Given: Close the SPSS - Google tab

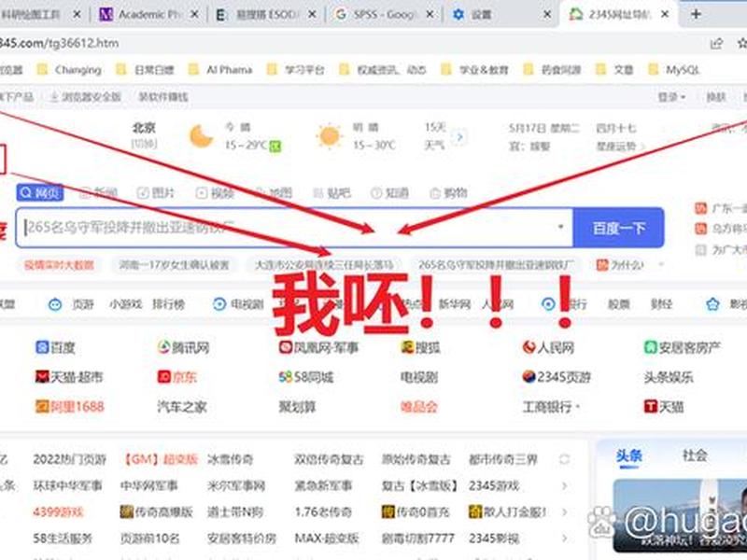Looking at the screenshot, I should tap(430, 15).
